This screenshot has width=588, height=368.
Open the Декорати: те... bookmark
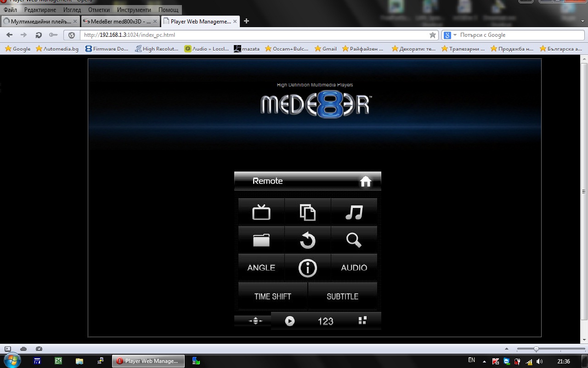click(413, 49)
